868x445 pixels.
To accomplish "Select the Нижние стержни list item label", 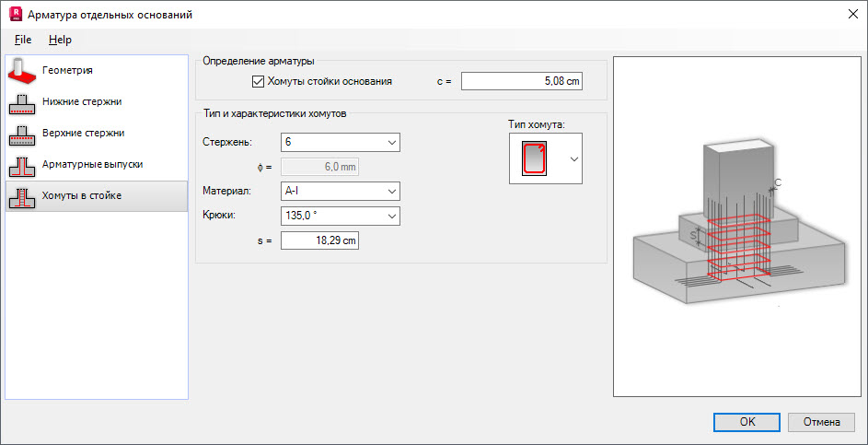I will (x=82, y=102).
